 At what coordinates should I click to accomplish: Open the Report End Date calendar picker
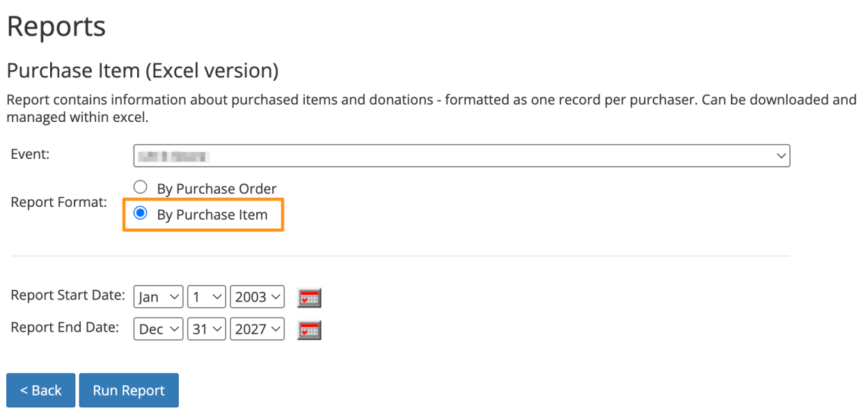(309, 330)
